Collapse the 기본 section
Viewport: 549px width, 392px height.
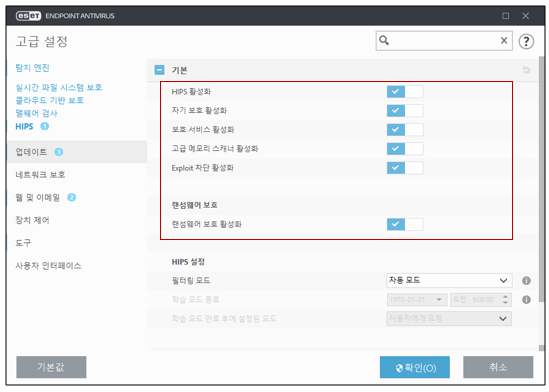[x=159, y=70]
